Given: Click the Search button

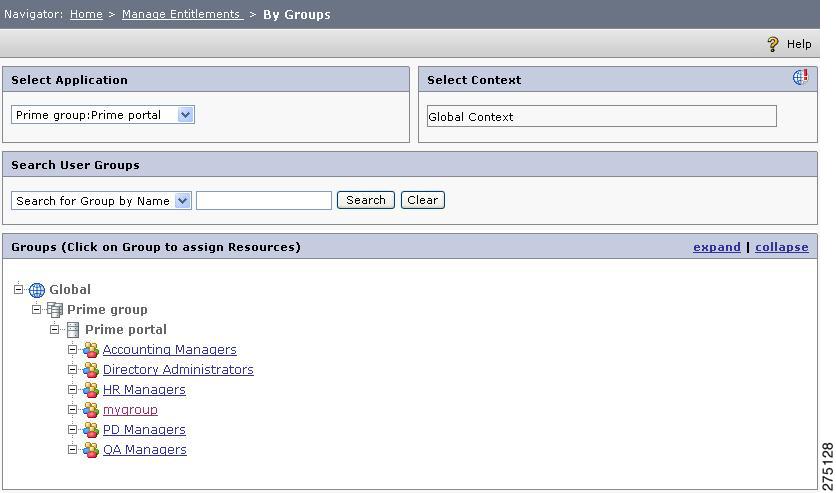Looking at the screenshot, I should 366,200.
